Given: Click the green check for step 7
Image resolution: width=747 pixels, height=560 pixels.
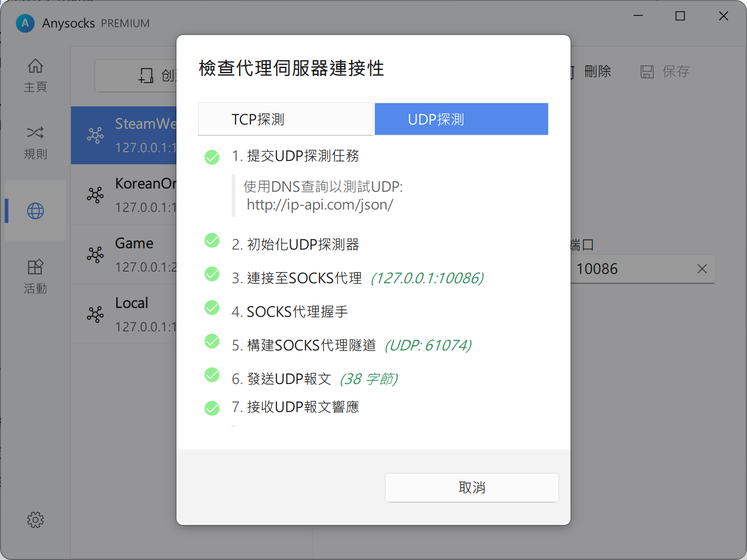Looking at the screenshot, I should 212,408.
